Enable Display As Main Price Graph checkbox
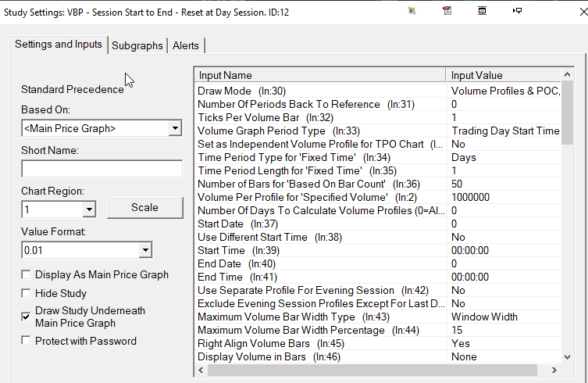The width and height of the screenshot is (588, 383). coord(27,274)
